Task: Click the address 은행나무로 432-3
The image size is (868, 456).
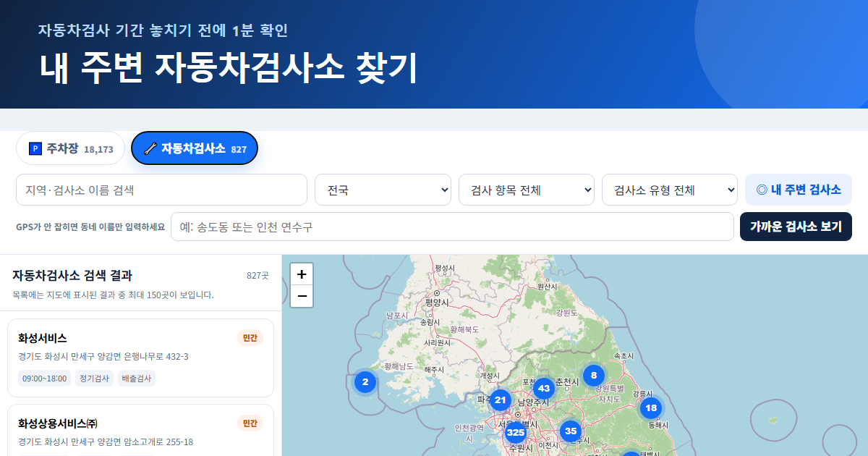Action: pos(103,357)
